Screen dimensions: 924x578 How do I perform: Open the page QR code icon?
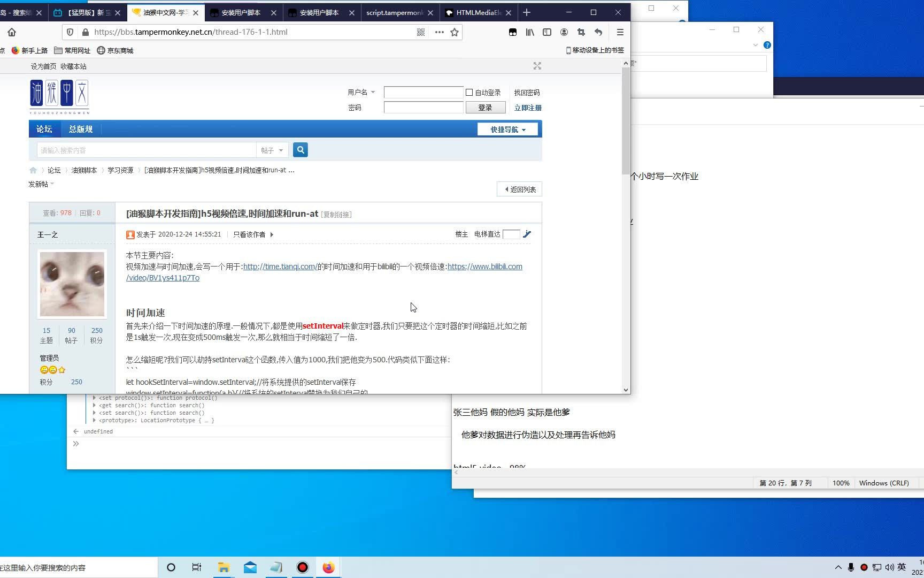coord(421,32)
